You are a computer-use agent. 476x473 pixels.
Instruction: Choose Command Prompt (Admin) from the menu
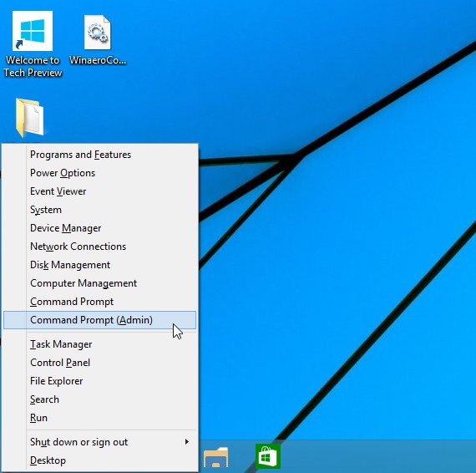99,320
